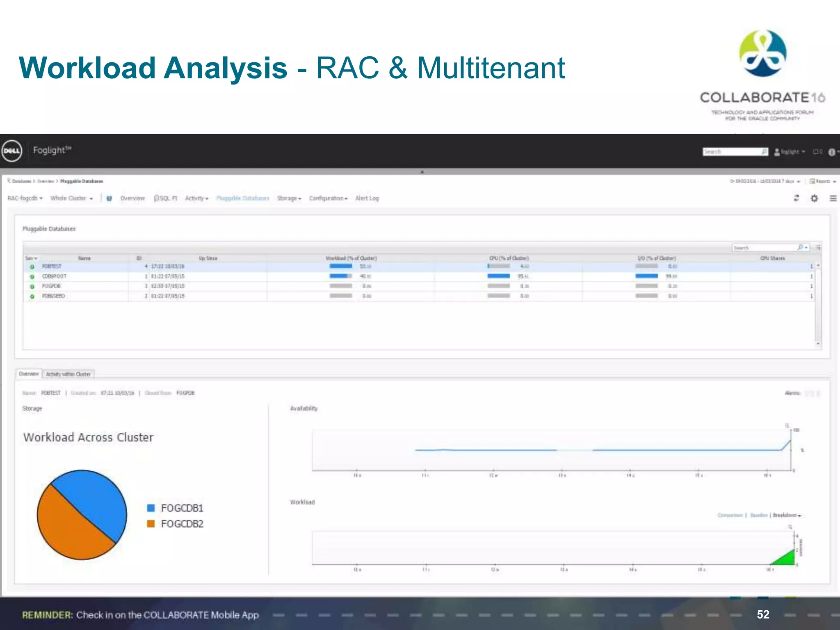Open the foglight user menu
The height and width of the screenshot is (630, 840).
click(790, 152)
